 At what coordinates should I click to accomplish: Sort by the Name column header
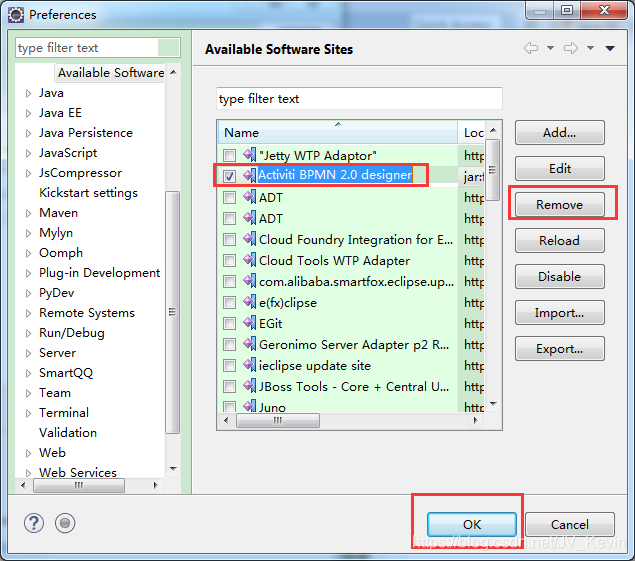338,132
